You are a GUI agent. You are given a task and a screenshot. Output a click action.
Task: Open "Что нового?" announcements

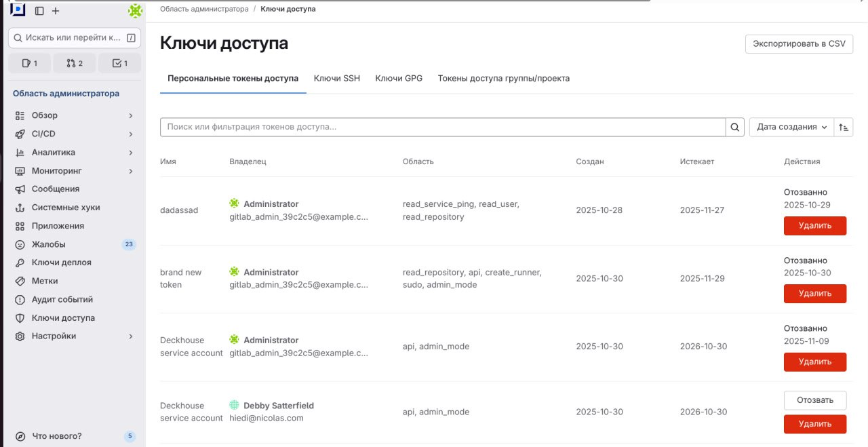56,436
